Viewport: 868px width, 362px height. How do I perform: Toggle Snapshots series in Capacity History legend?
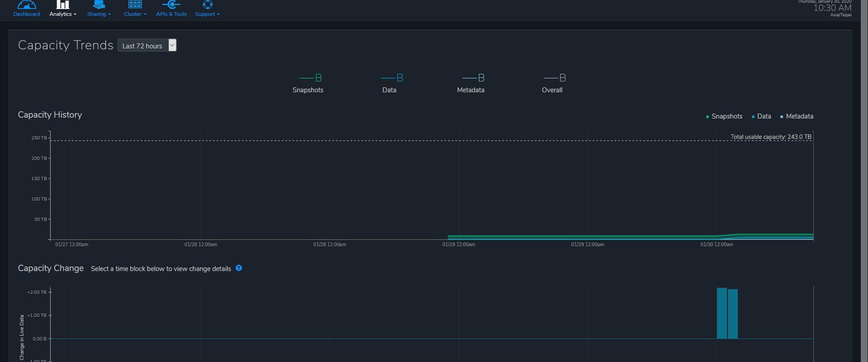pos(724,116)
